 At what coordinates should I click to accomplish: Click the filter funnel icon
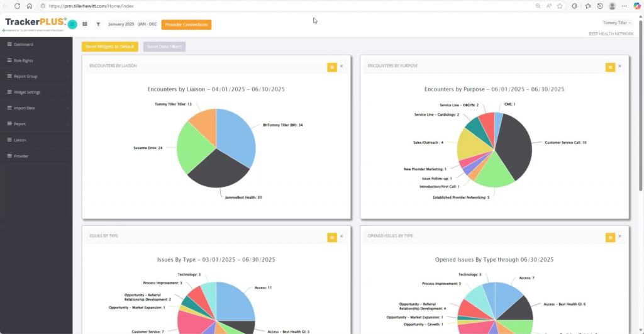98,25
